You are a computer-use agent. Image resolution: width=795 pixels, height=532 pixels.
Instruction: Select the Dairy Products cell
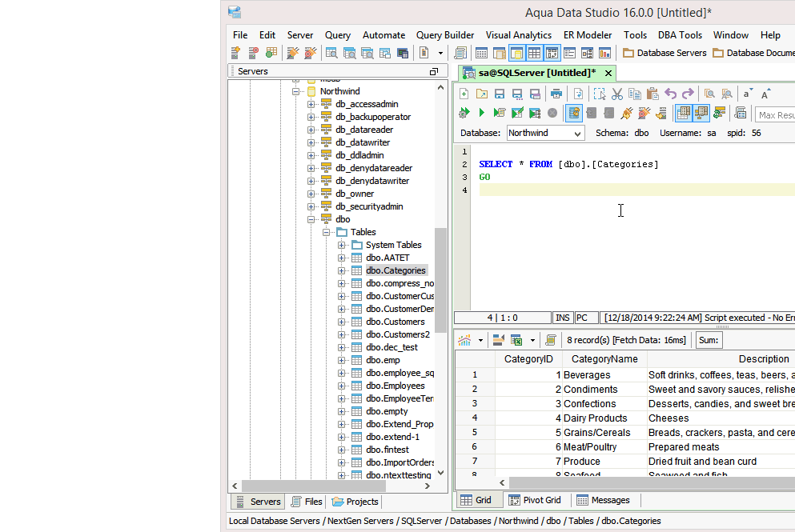point(604,418)
